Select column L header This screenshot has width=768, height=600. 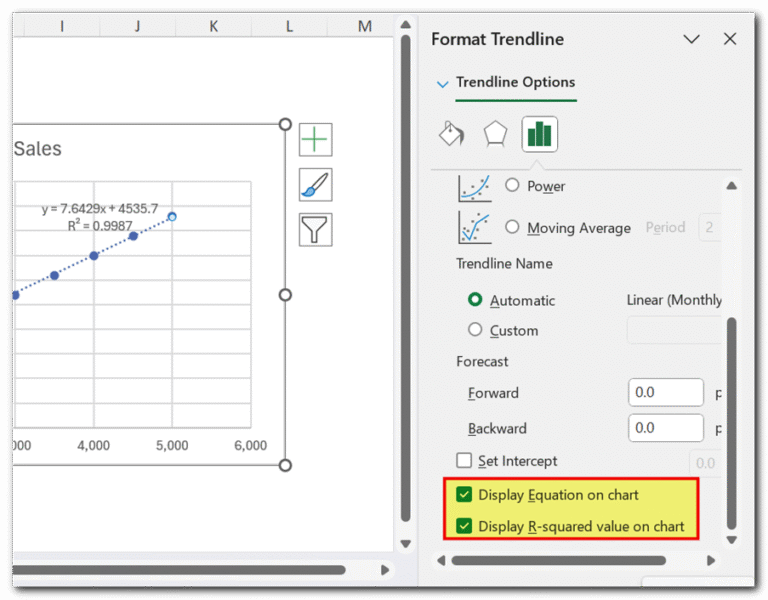[x=289, y=25]
